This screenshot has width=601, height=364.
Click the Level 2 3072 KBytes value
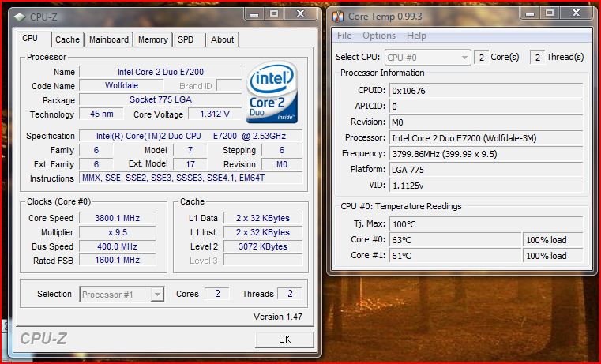[262, 246]
